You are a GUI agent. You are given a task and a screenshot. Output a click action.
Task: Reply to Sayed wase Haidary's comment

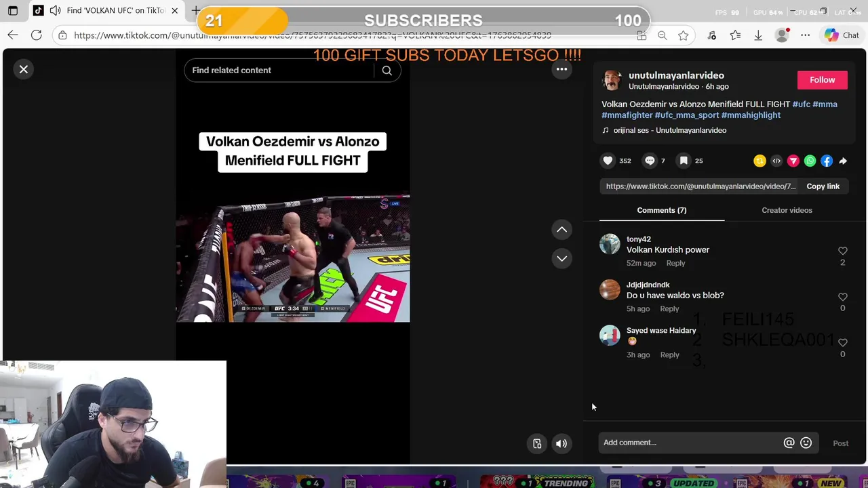tap(669, 354)
